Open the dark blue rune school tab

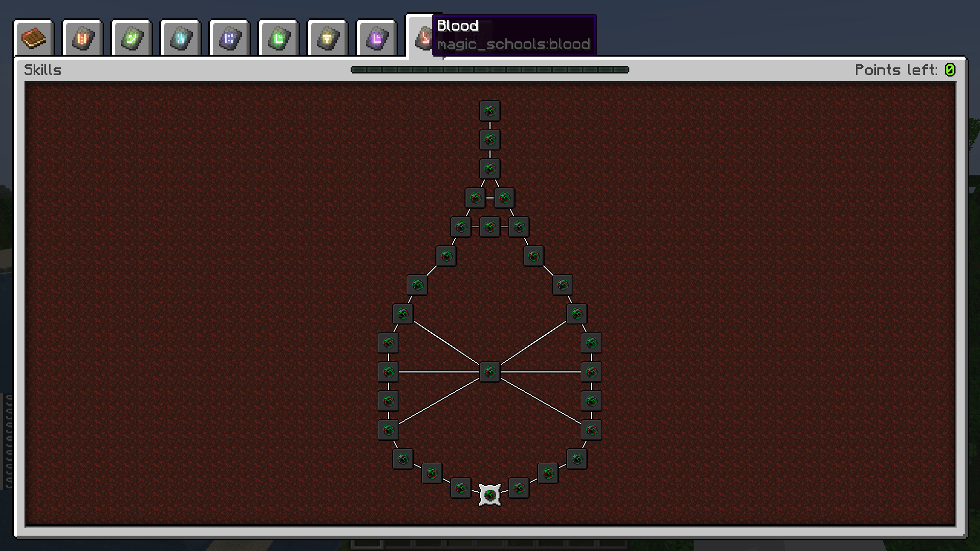229,37
